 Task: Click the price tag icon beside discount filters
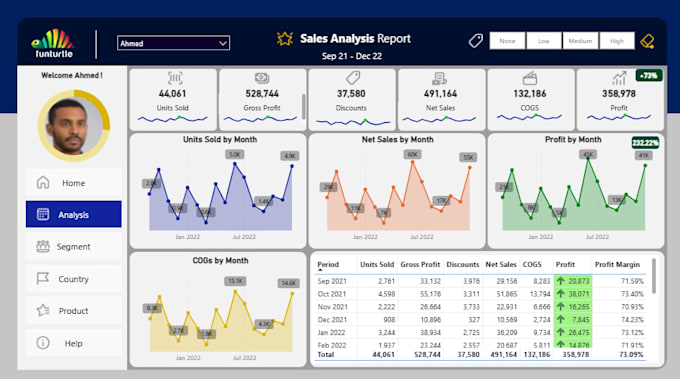point(476,41)
